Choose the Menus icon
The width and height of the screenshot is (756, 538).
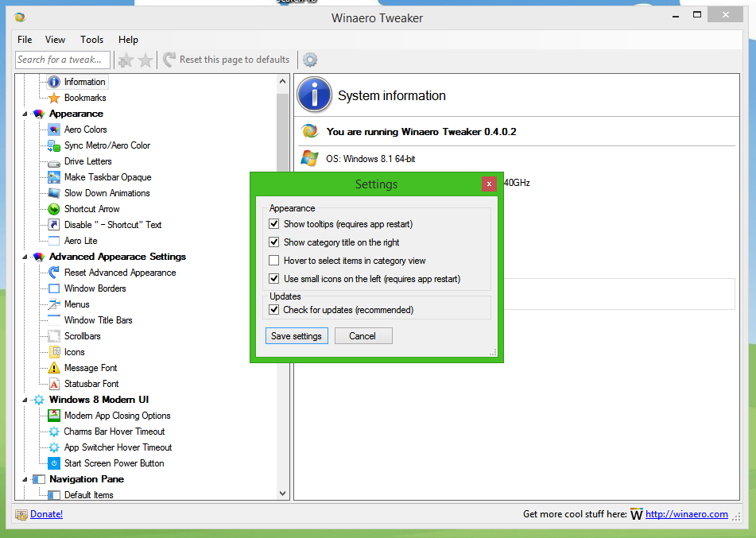(x=54, y=304)
